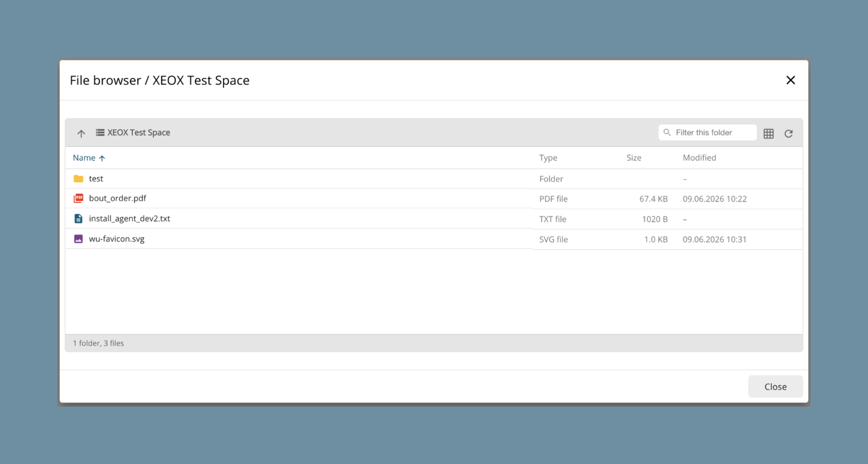Click the 67.4 KB size value

pyautogui.click(x=653, y=199)
